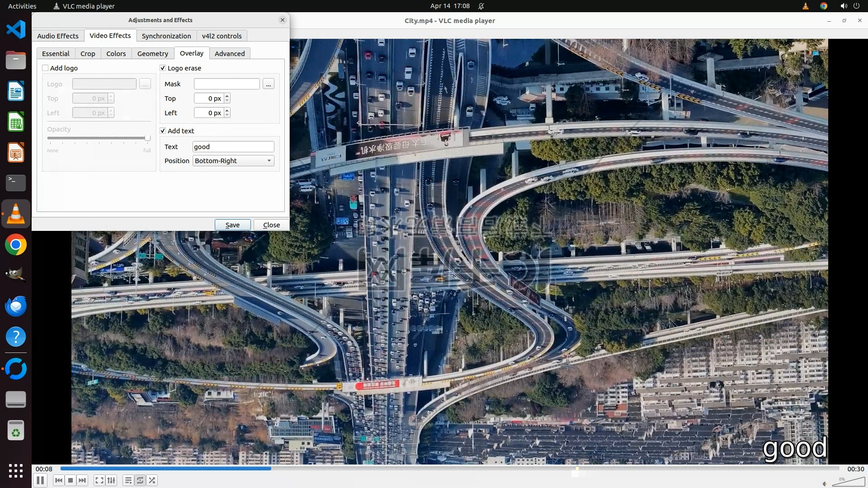Uncheck the Logo erase checkbox
The width and height of the screenshot is (868, 488).
[x=163, y=68]
